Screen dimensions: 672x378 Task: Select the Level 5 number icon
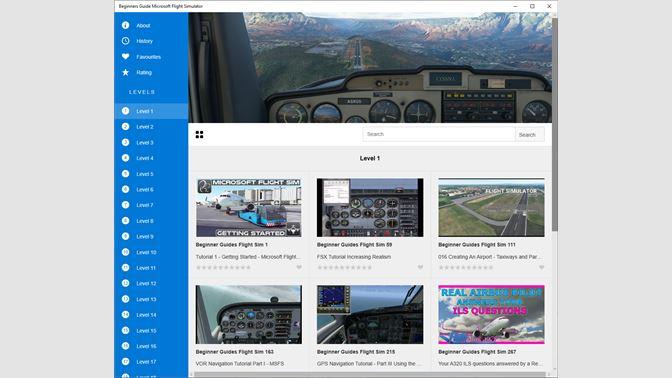(125, 174)
